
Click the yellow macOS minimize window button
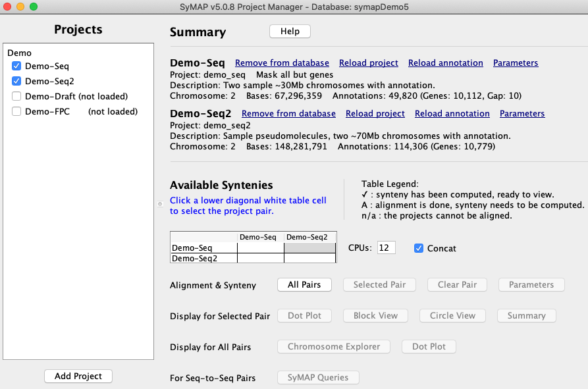pos(20,7)
